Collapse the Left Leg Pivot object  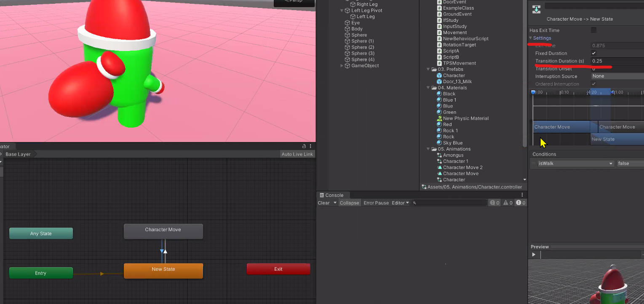[x=342, y=11]
